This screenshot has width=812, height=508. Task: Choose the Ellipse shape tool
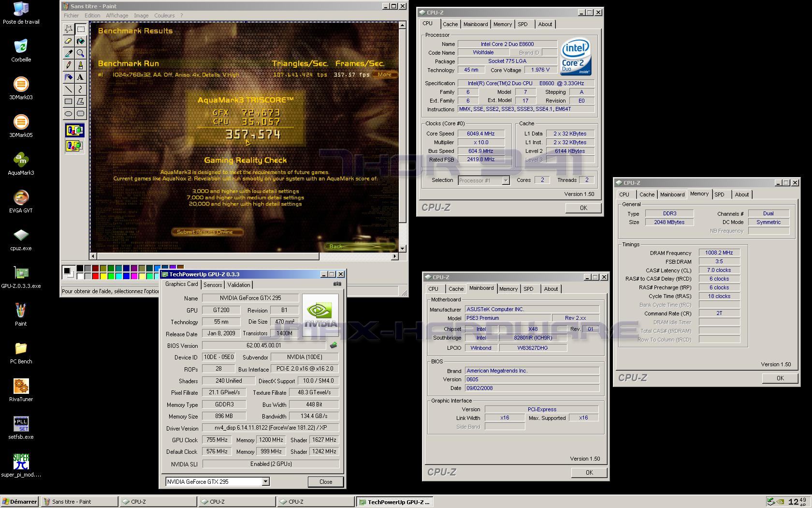point(69,113)
